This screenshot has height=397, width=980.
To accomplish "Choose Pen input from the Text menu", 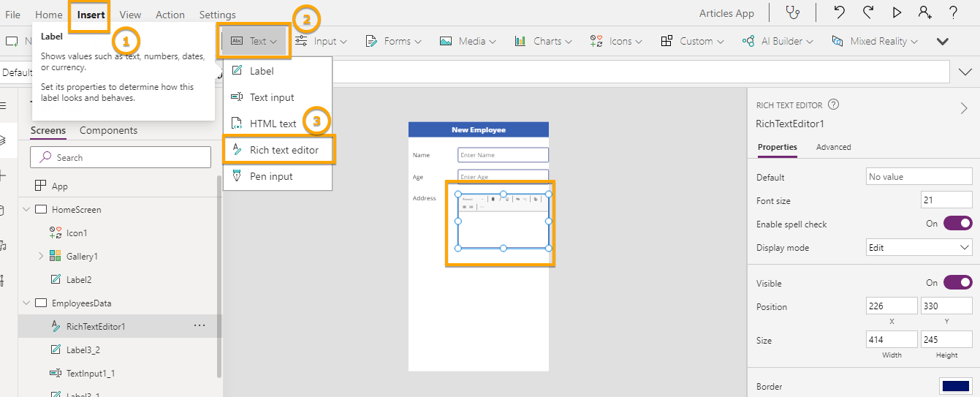I will point(278,176).
